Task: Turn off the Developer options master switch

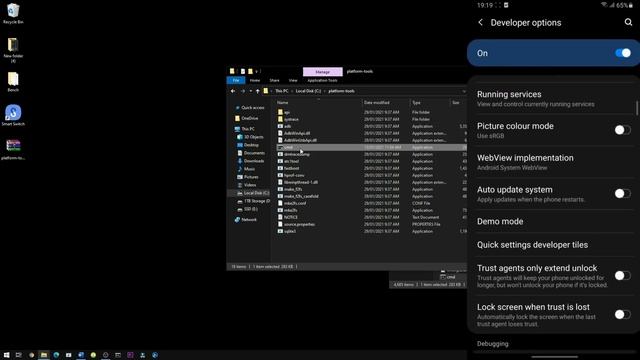Action: [623, 53]
